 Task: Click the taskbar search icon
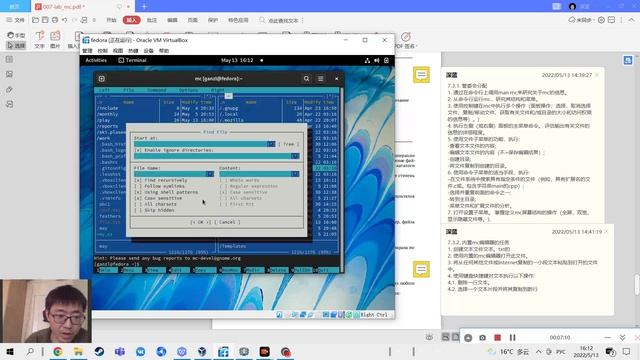pyautogui.click(x=30, y=351)
